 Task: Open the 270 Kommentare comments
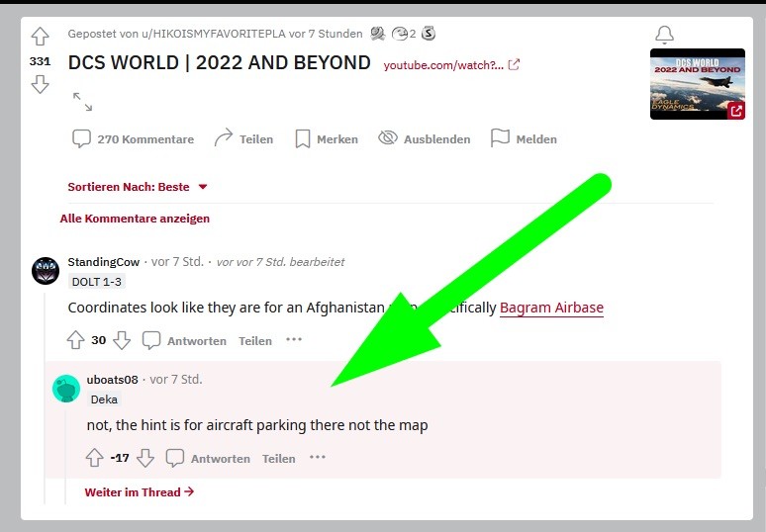[133, 139]
